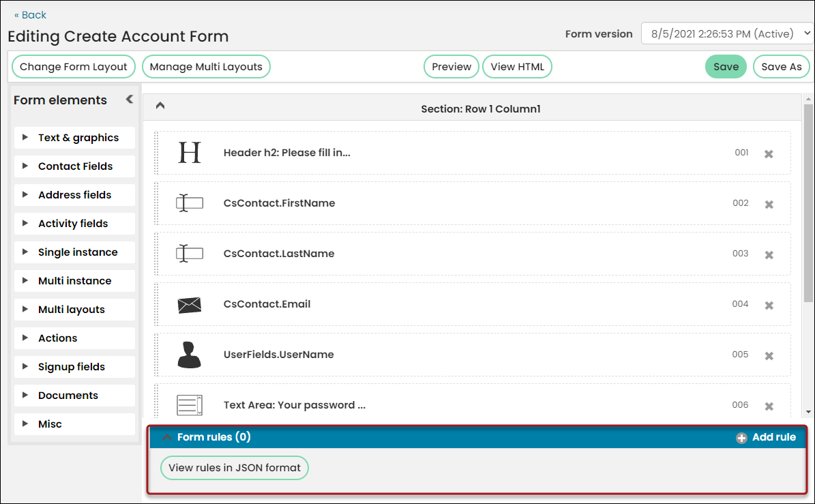Click the Text Area icon for password row
The height and width of the screenshot is (504, 815).
click(189, 405)
